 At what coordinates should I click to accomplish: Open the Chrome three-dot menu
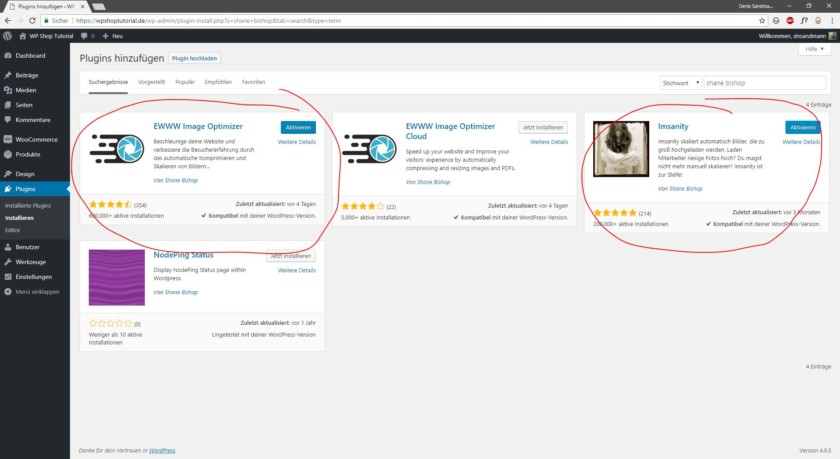(x=833, y=19)
